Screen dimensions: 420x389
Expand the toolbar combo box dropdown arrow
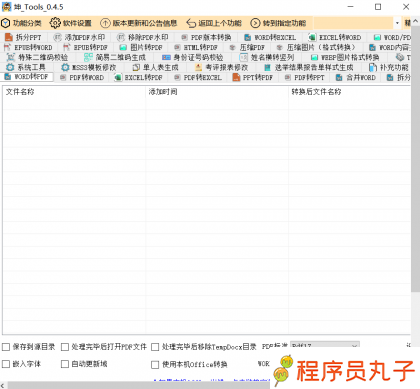click(x=397, y=23)
